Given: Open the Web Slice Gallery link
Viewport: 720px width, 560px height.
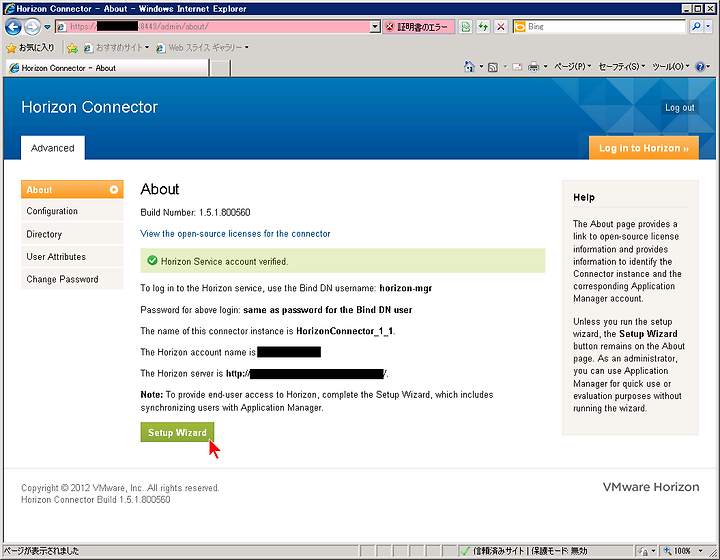Looking at the screenshot, I should pos(202,47).
